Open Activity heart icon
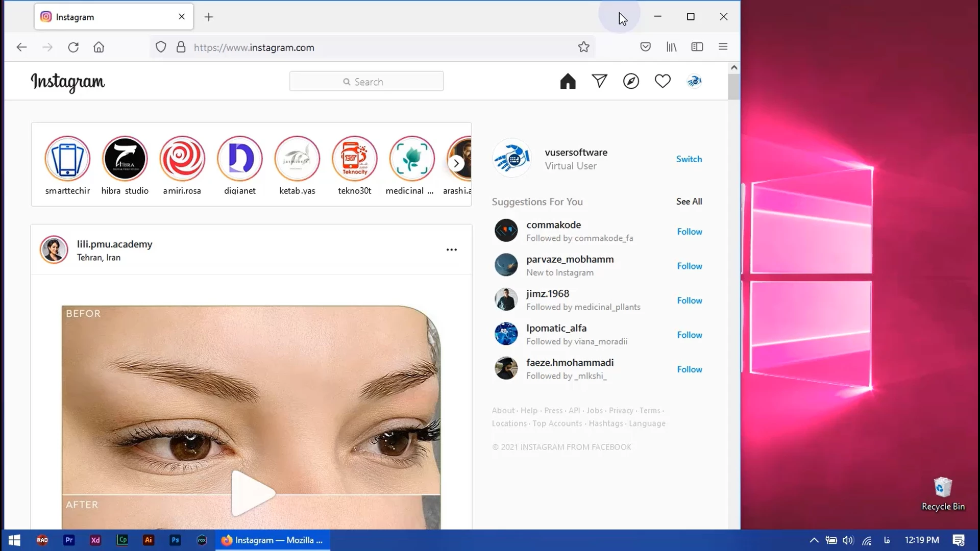This screenshot has height=551, width=980. pos(663,81)
